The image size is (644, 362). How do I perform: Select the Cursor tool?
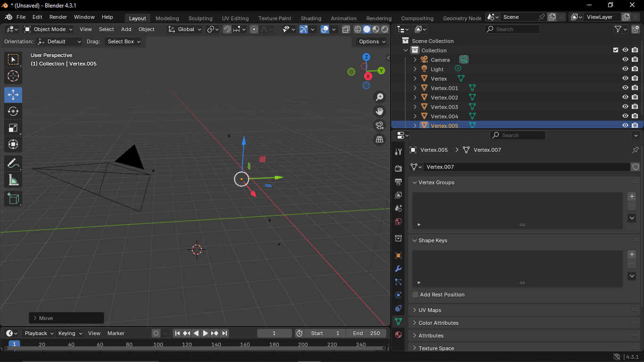pos(13,76)
